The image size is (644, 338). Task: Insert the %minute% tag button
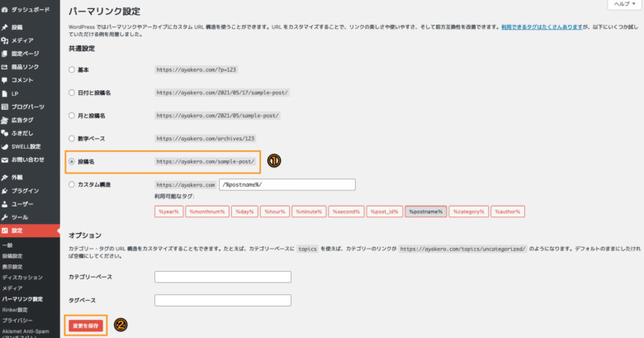[309, 212]
